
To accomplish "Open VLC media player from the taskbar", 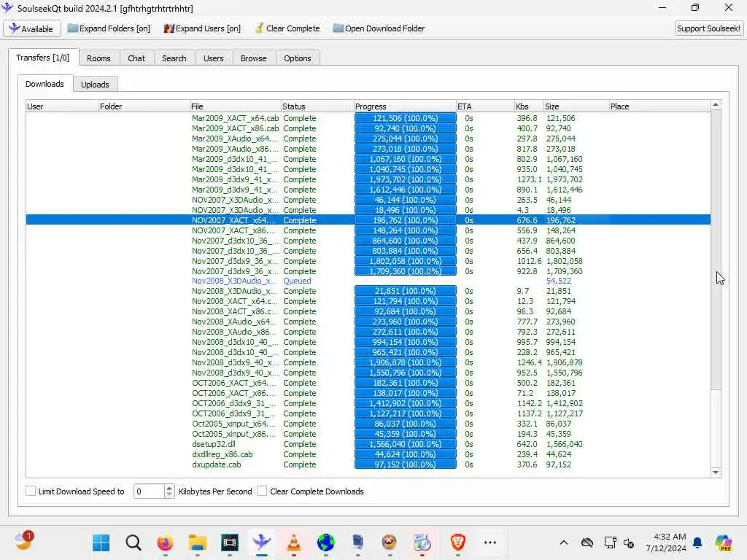I will [293, 542].
